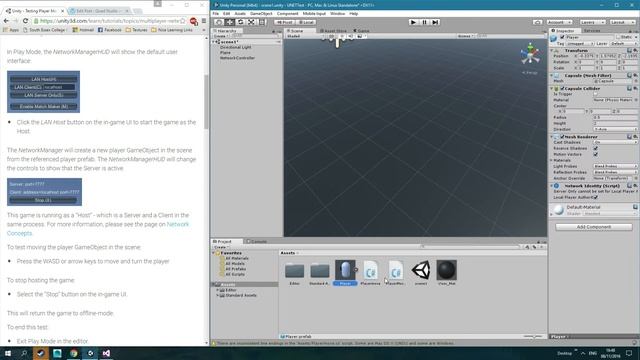Select the Player prefab asset
640x360 pixels.
[x=345, y=272]
